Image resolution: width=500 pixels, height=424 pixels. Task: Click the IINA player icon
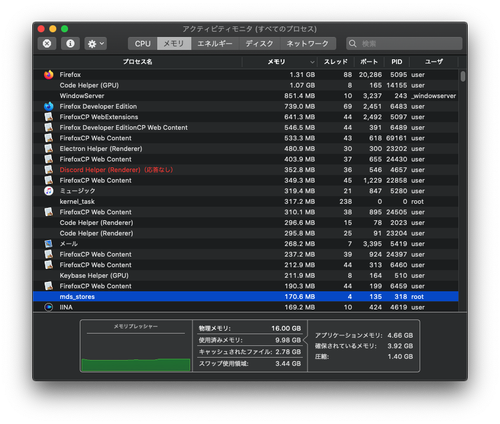(49, 307)
